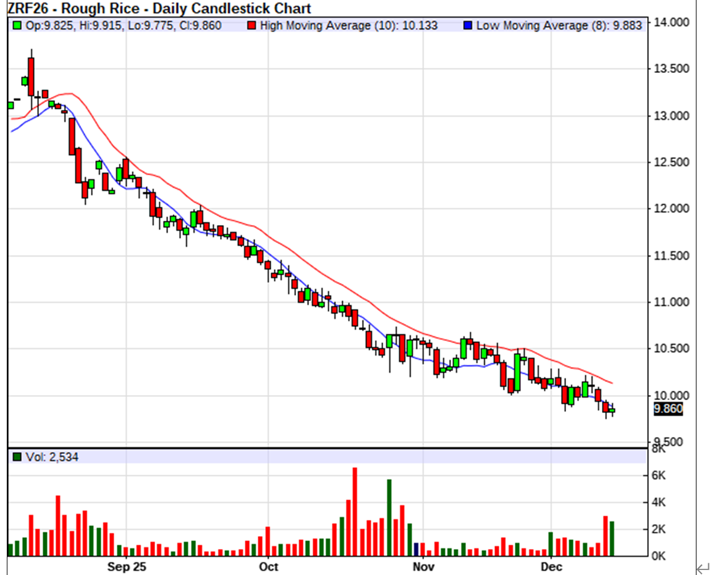Select the Dec date axis label
Viewport: 728px width, 575px height.
(x=551, y=566)
